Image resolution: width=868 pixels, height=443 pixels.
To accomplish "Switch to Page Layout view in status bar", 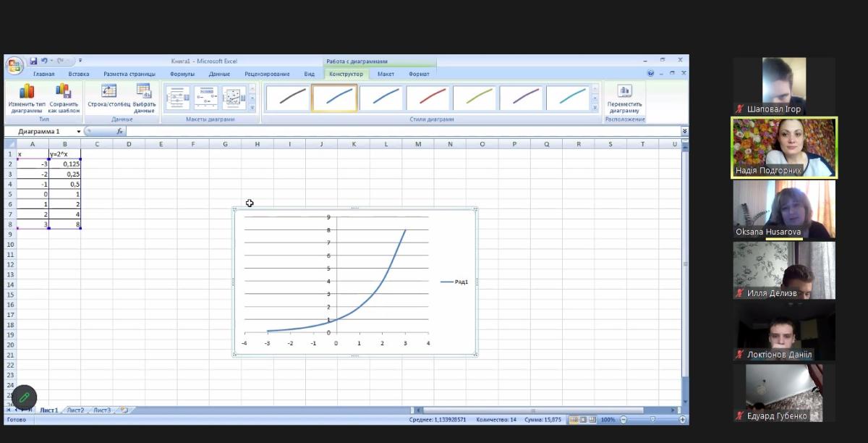I will point(583,420).
